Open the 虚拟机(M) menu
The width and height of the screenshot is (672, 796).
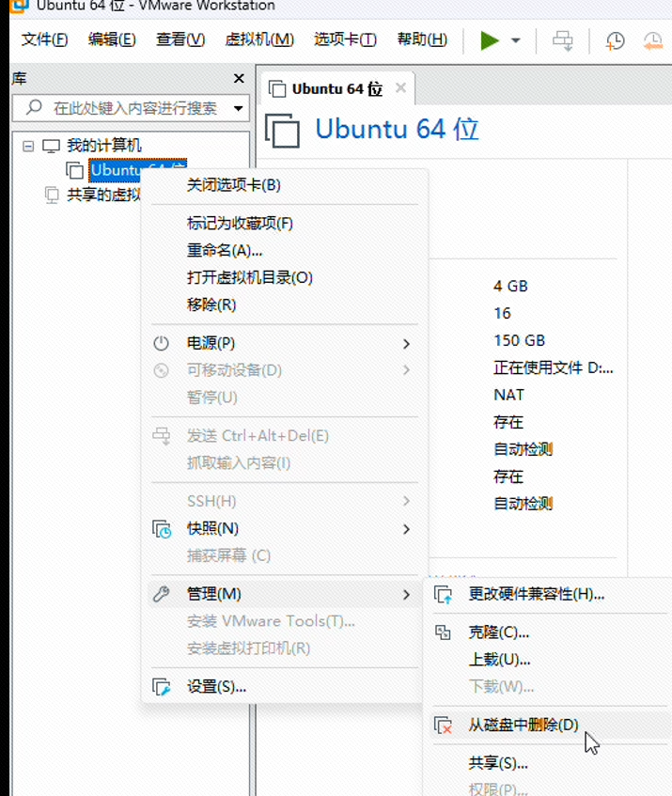click(259, 39)
